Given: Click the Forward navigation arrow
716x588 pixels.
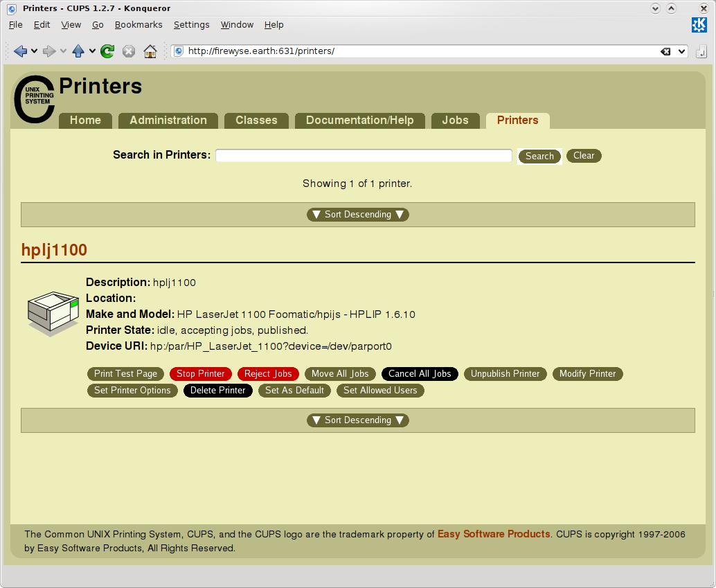Looking at the screenshot, I should coord(49,51).
